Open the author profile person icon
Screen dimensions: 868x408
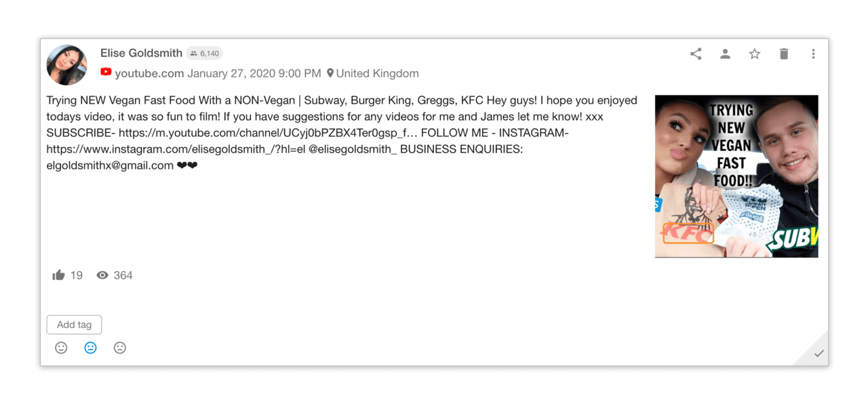click(725, 54)
